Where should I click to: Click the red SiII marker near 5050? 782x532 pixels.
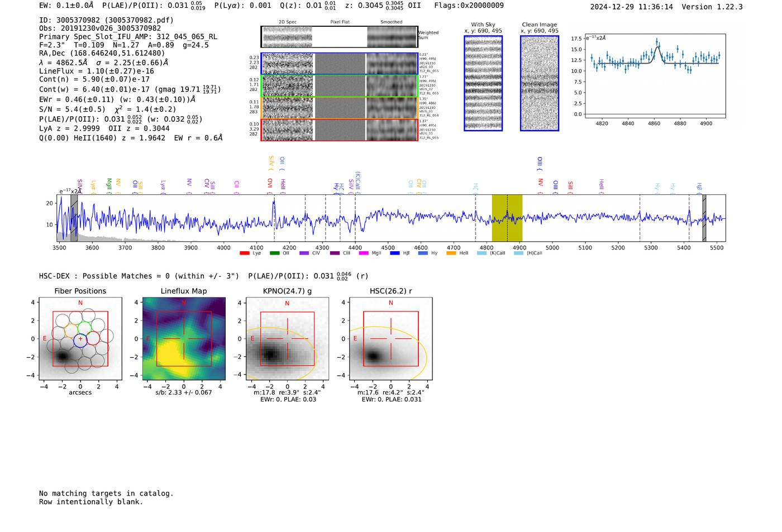click(570, 187)
